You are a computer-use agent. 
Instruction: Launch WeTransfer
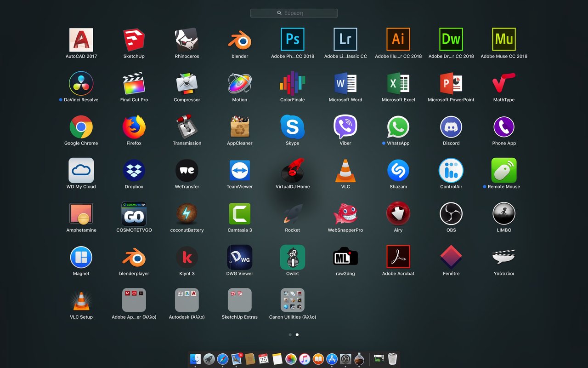[187, 171]
